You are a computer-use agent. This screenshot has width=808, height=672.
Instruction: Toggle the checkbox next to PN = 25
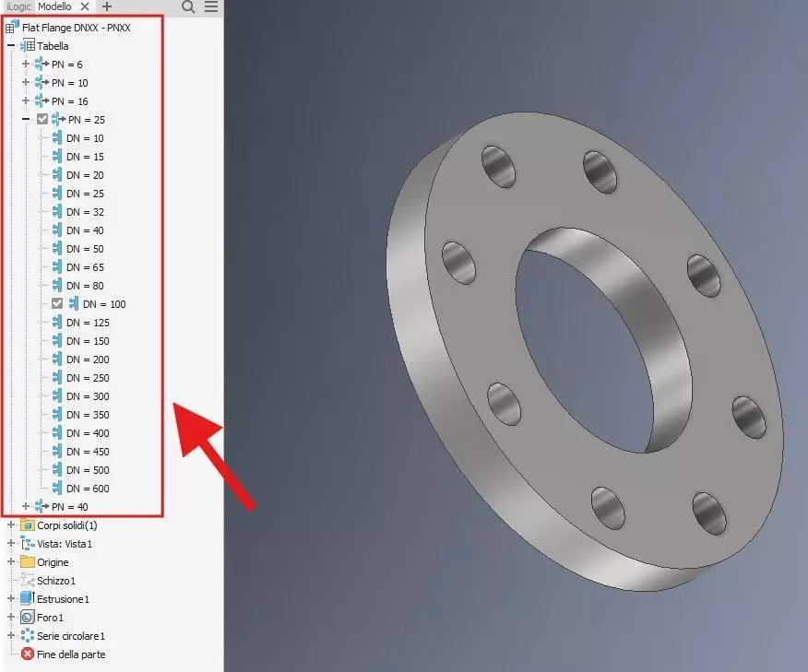click(42, 120)
